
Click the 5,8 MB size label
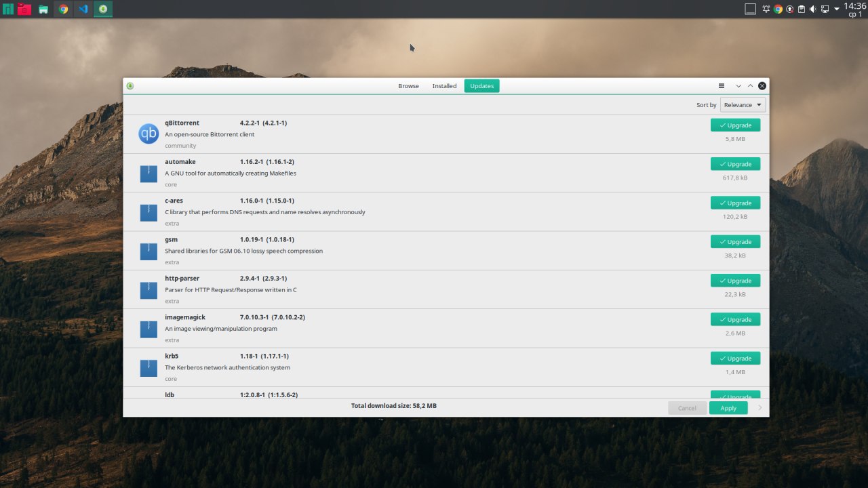735,139
